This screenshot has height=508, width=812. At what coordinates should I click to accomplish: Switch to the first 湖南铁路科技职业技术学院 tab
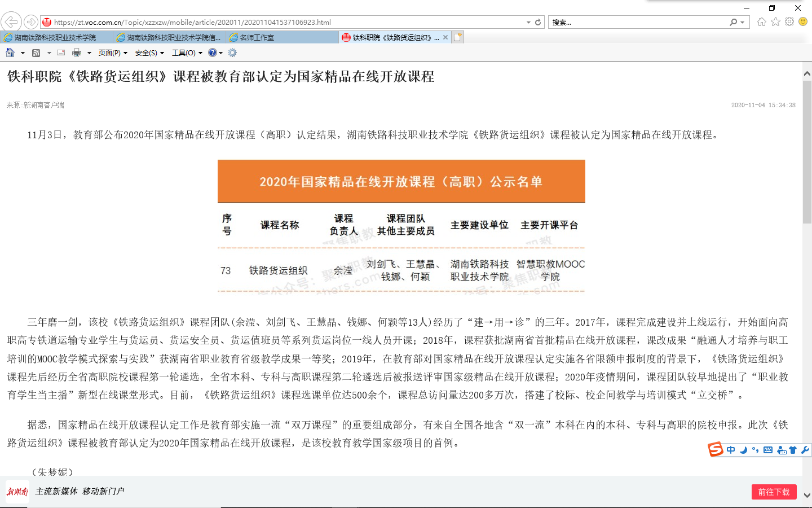pos(56,37)
